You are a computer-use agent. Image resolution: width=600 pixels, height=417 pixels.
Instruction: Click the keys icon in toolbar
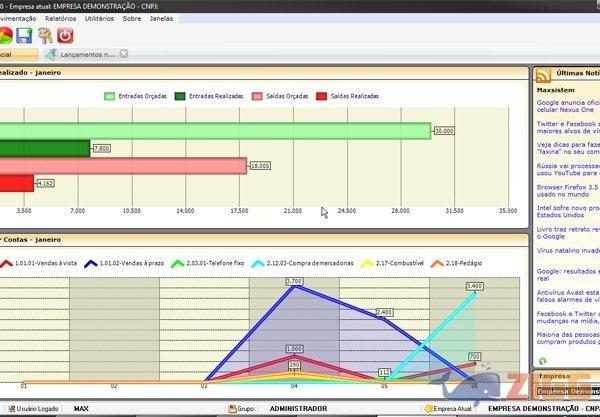point(45,35)
